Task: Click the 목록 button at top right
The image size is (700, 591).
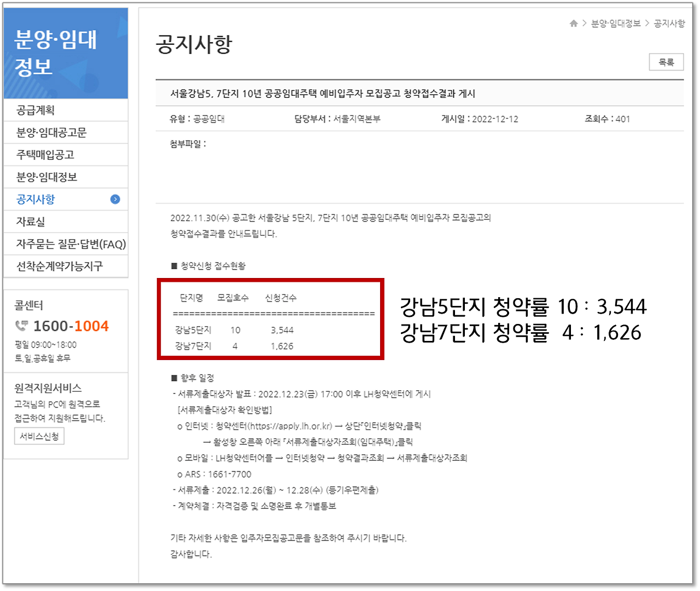Action: point(666,62)
